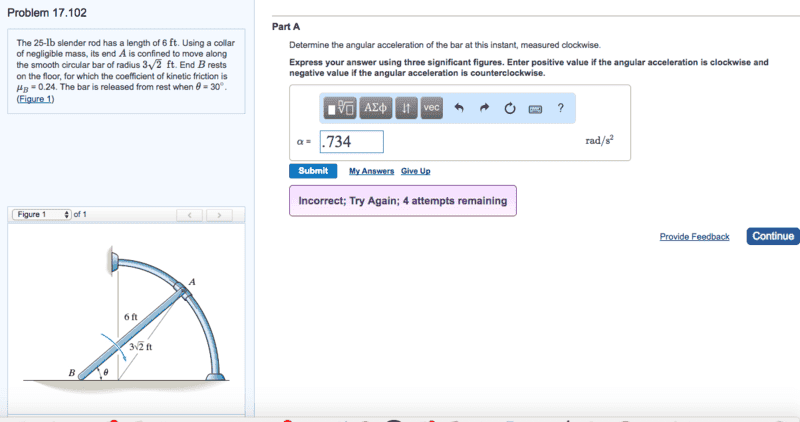Screen dimensions: 800x422
Task: Go to previous figure arrow
Action: coord(189,215)
